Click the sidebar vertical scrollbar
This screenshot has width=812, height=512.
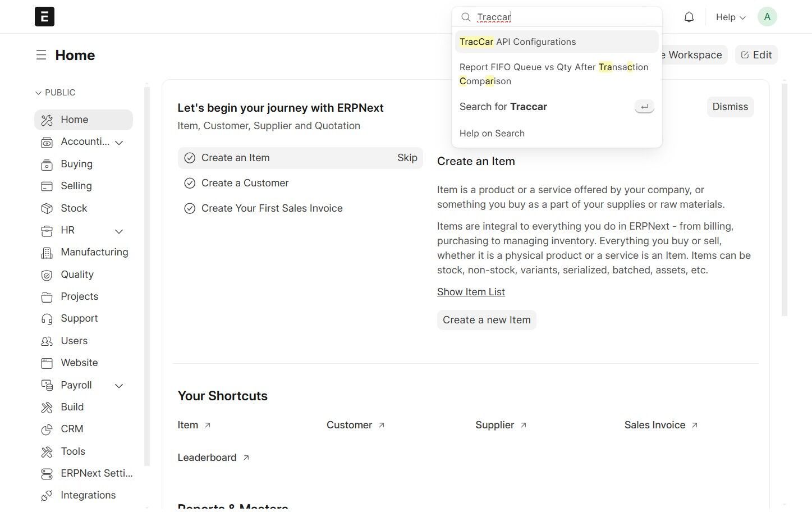click(x=147, y=275)
